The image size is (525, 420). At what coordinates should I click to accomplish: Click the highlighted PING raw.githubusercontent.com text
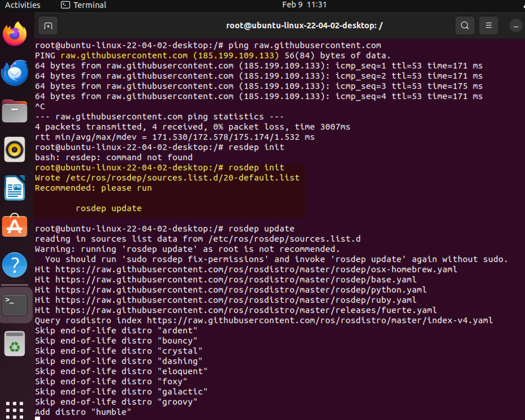click(170, 56)
